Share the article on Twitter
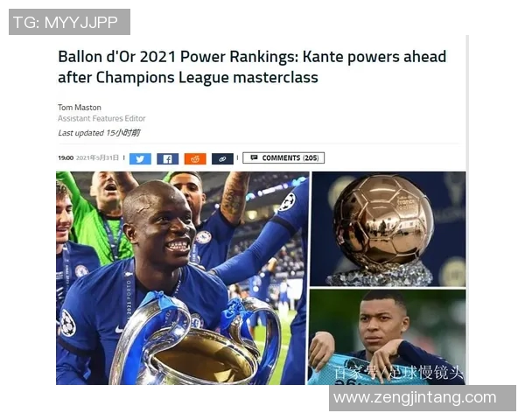 tap(140, 158)
